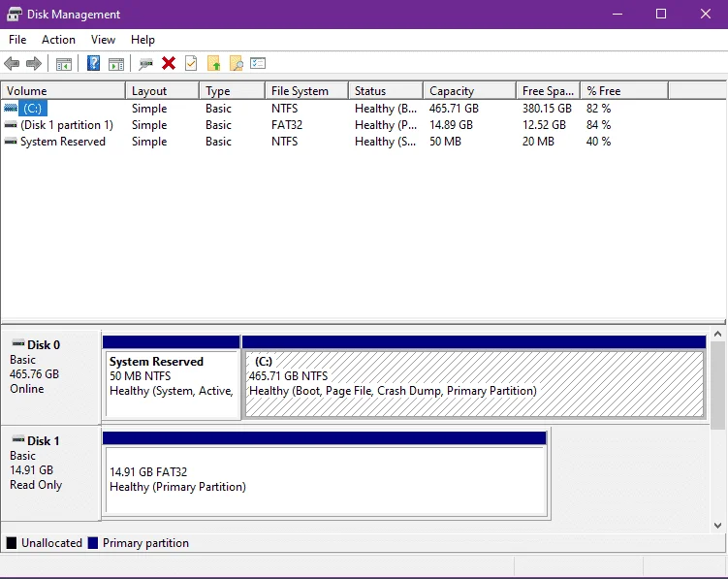Click the blue Primary partition legend swatch
This screenshot has width=728, height=579.
93,543
